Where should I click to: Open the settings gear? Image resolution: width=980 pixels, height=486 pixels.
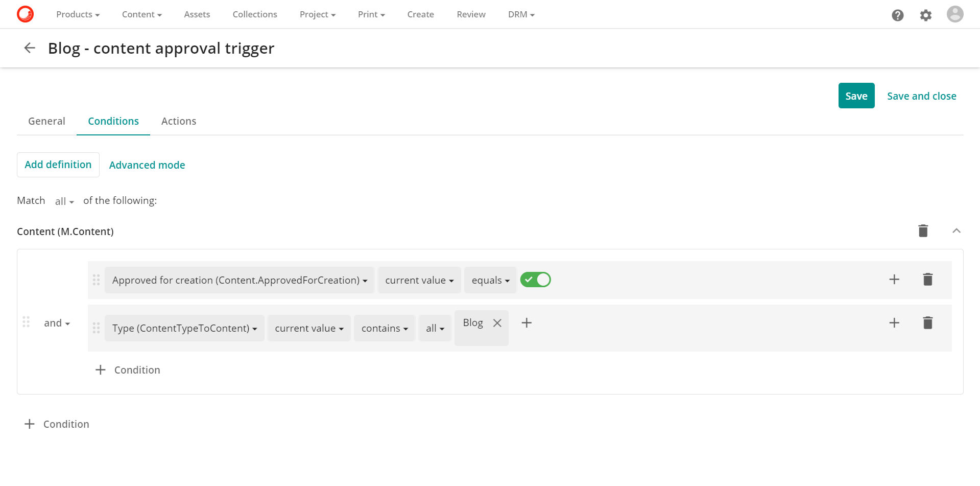[x=926, y=14]
